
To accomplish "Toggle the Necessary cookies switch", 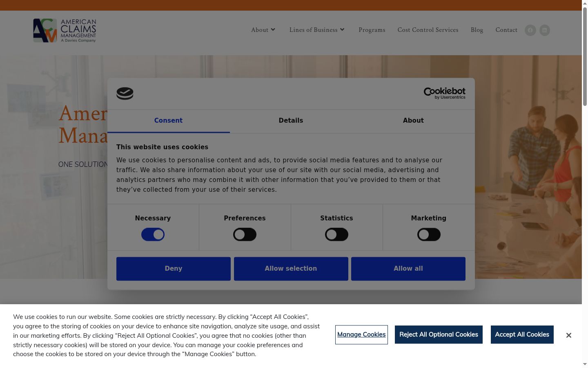I will point(153,235).
